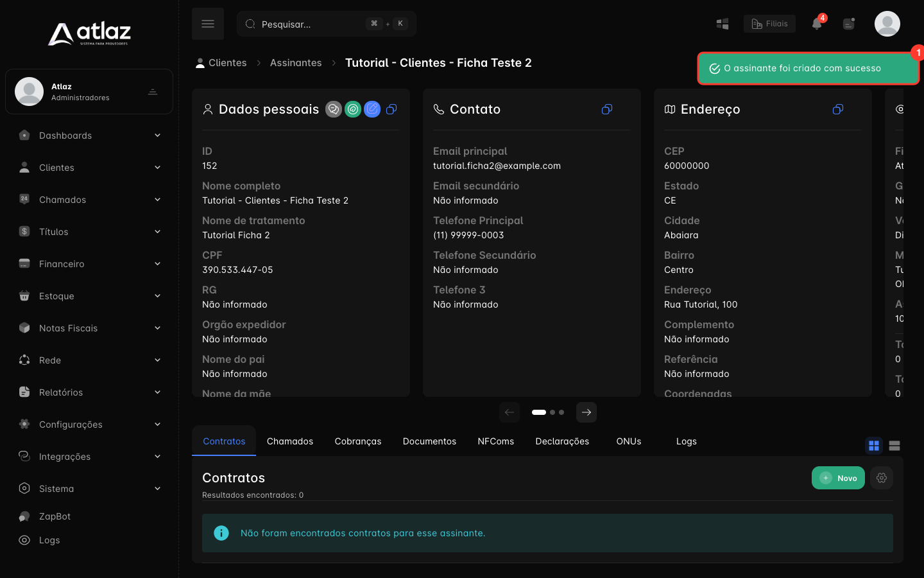Expand the Configurações sidebar menu

coord(90,425)
